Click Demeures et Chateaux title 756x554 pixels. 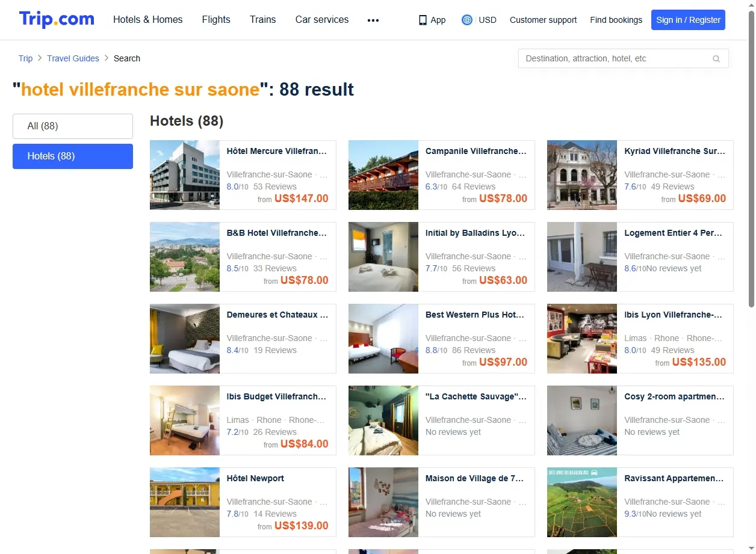coord(277,315)
